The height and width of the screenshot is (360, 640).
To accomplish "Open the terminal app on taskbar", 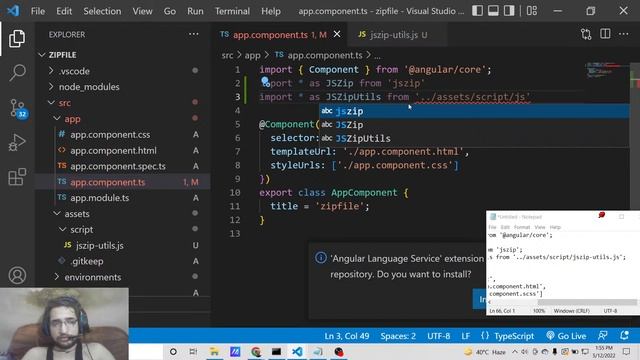I will [276, 351].
